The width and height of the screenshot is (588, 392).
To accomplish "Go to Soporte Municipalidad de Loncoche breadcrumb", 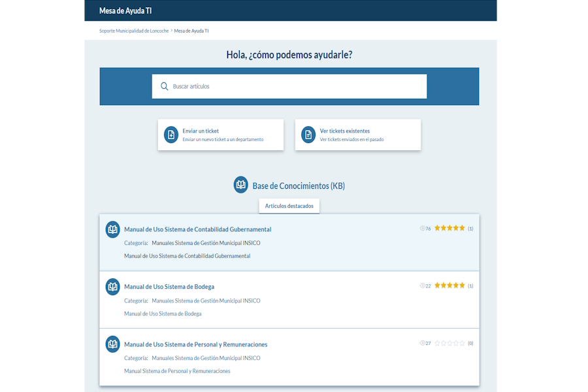I will (134, 31).
